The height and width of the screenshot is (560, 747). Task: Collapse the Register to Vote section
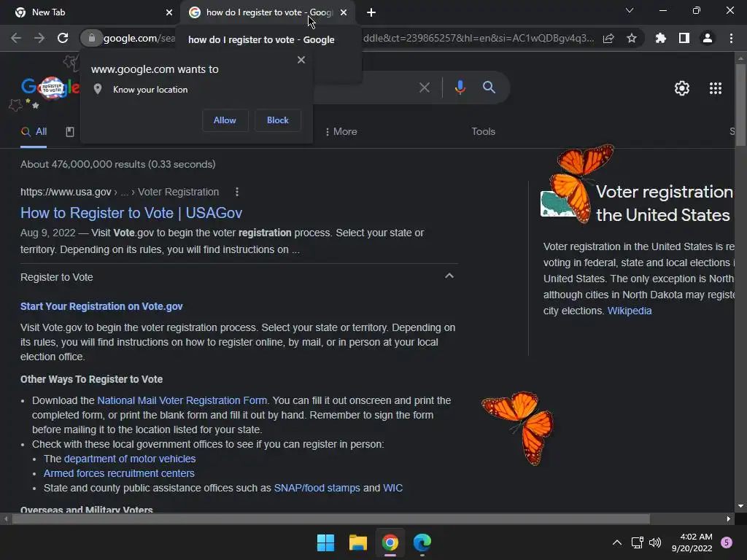coord(449,276)
